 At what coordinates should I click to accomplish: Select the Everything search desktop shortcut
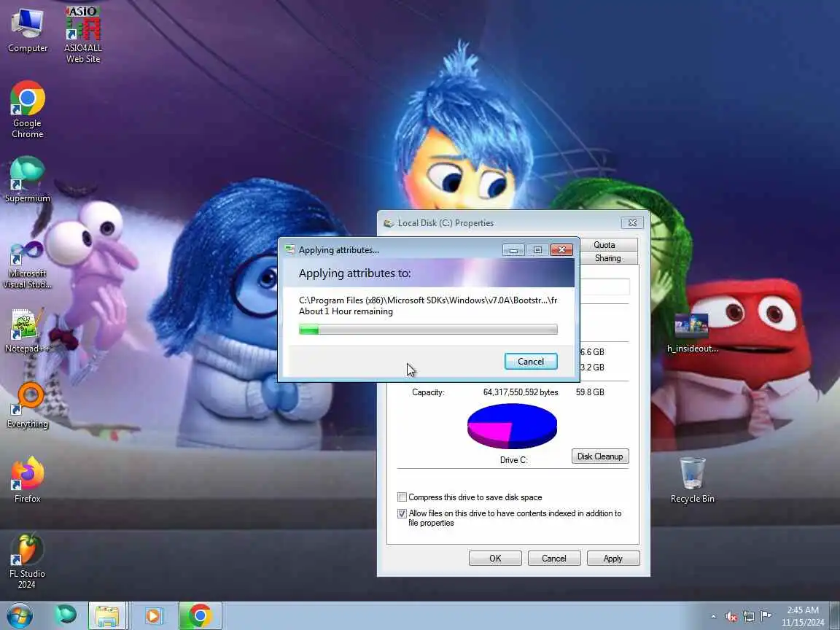click(x=27, y=405)
